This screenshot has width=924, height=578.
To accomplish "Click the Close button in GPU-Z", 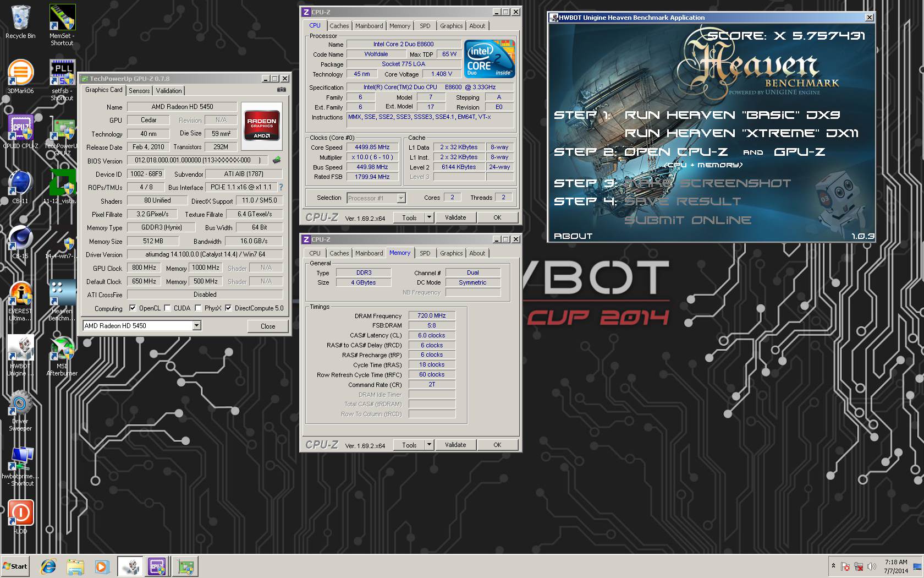I will [x=268, y=326].
